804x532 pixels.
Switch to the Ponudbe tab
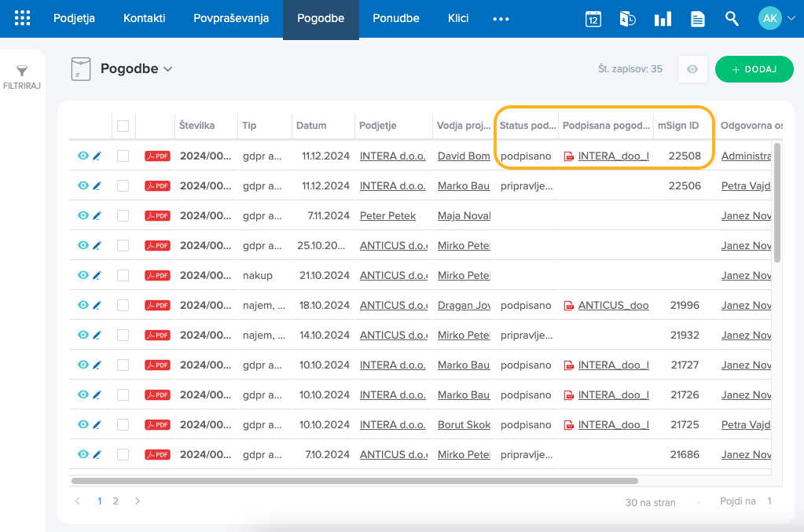(x=395, y=18)
